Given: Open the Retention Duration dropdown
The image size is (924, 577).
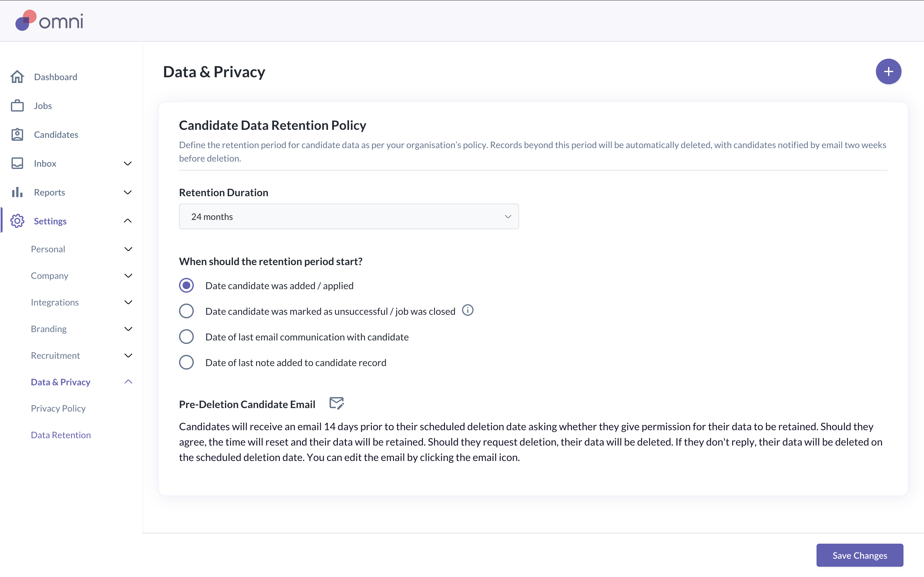Looking at the screenshot, I should pos(349,216).
